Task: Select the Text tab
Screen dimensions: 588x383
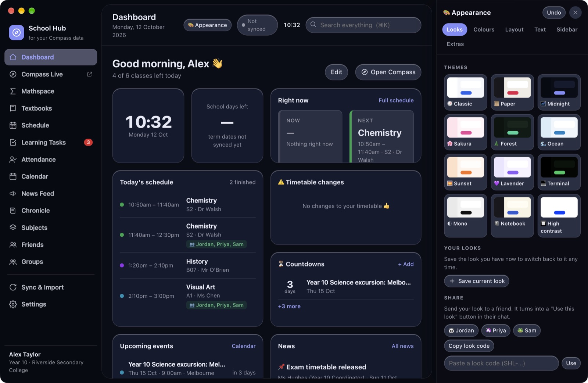Action: tap(540, 29)
